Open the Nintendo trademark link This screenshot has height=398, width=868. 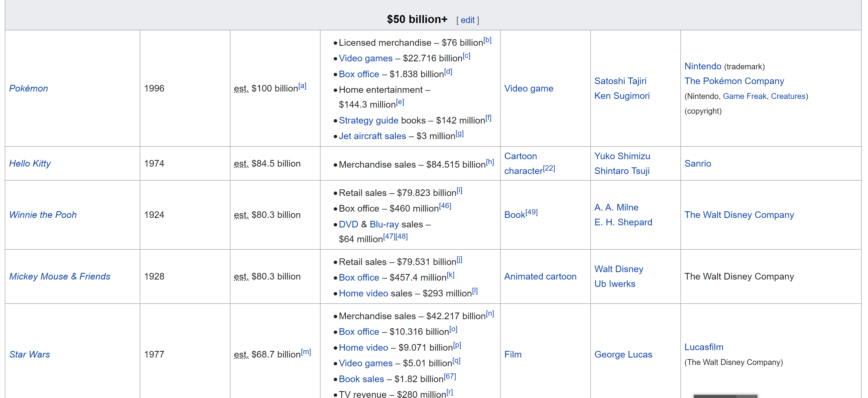pyautogui.click(x=703, y=66)
